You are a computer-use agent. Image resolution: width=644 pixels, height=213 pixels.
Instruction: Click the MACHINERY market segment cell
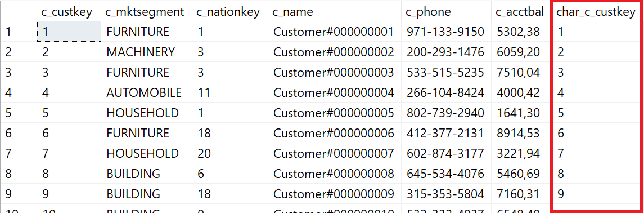(x=146, y=52)
